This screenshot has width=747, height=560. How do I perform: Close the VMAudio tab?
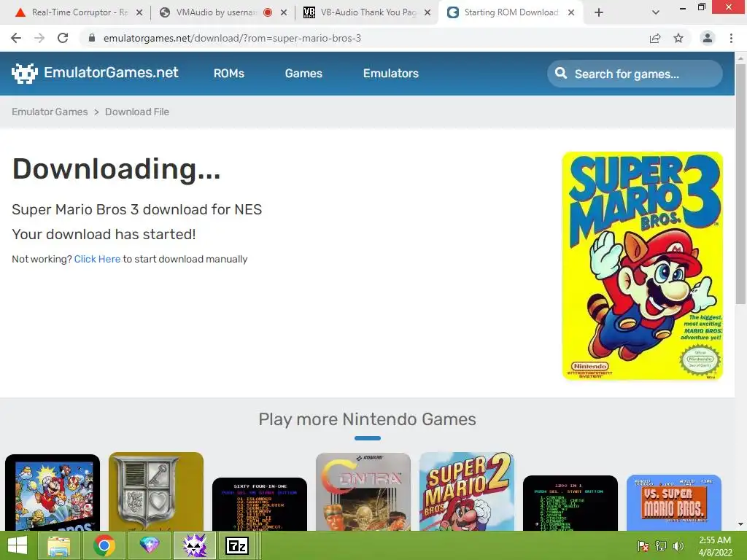[284, 12]
